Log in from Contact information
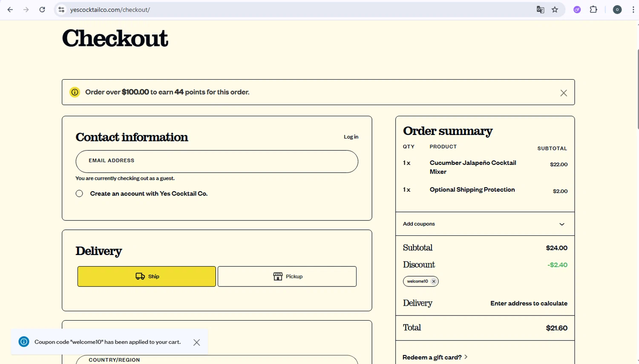This screenshot has height=364, width=639. click(351, 137)
